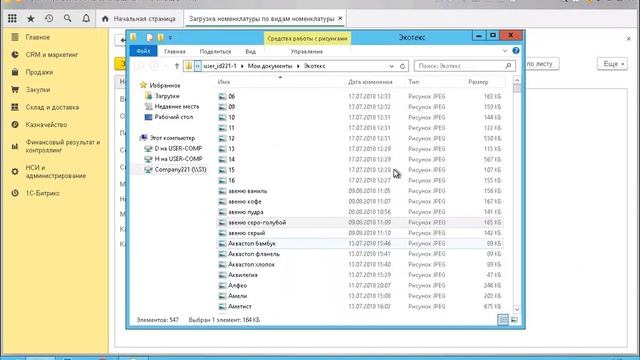This screenshot has width=640, height=360.
Task: Open the 1C sections grid menu icon
Action: (12, 18)
